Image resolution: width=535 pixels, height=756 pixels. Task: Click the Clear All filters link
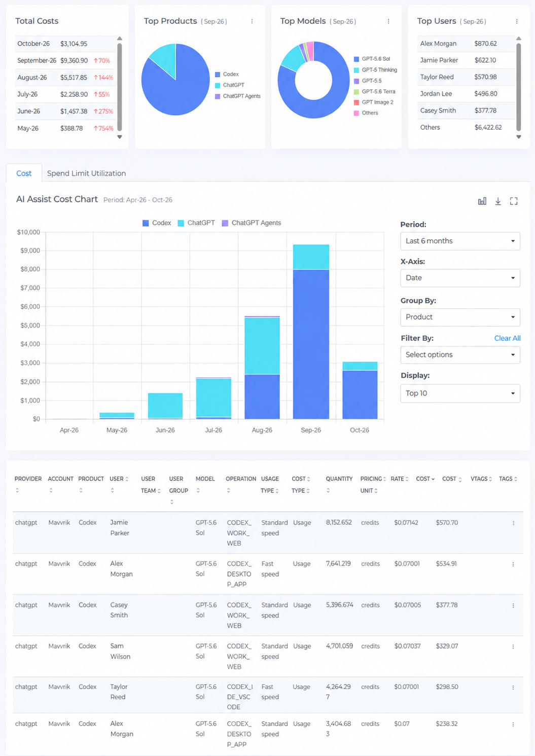click(x=507, y=338)
